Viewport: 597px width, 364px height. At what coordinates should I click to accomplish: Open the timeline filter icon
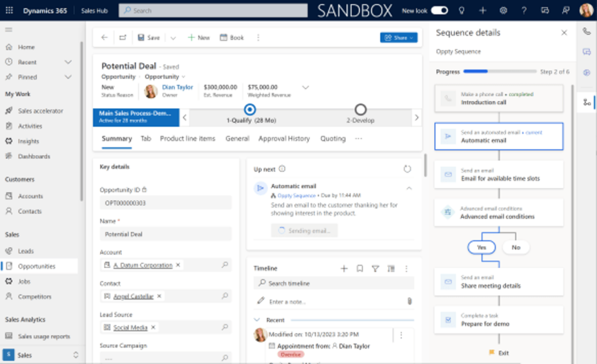[x=375, y=268]
